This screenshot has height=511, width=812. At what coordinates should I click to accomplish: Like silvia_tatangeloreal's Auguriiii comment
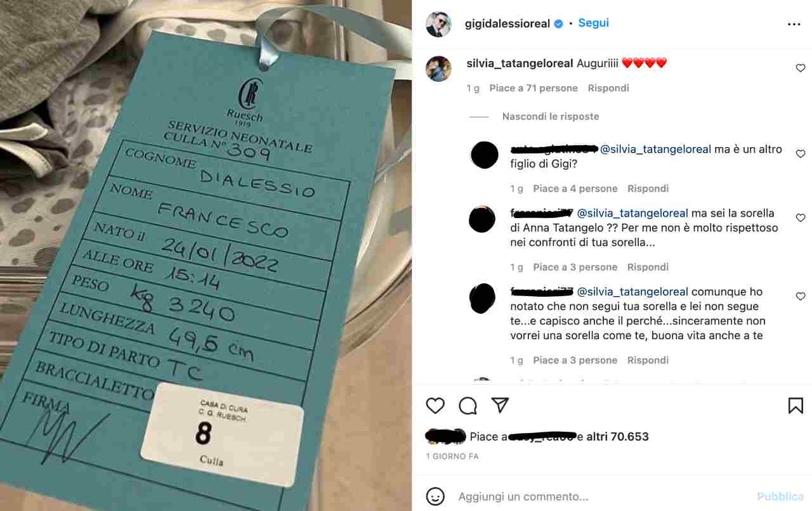pyautogui.click(x=800, y=68)
